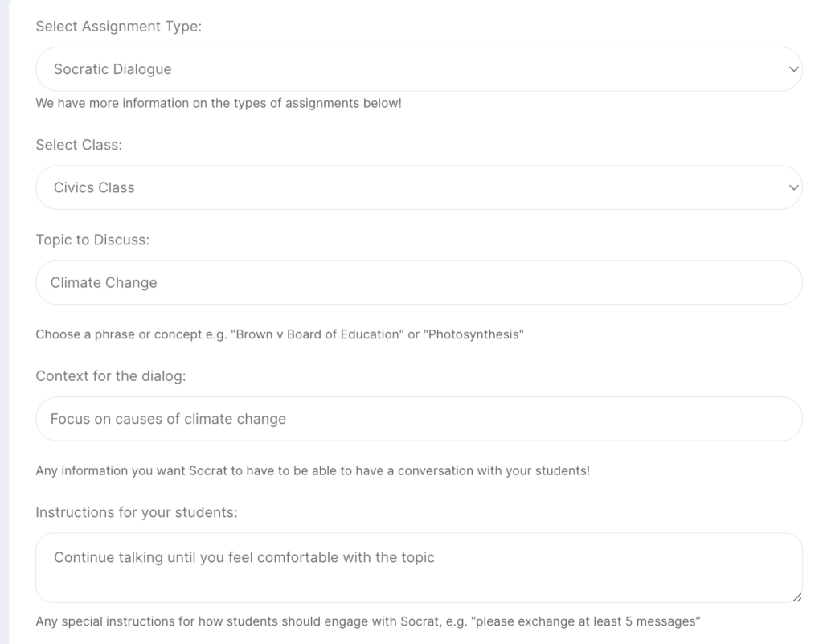Click the chevron arrow beside Socratic Dialogue
Screen dimensions: 823x644
click(x=793, y=69)
